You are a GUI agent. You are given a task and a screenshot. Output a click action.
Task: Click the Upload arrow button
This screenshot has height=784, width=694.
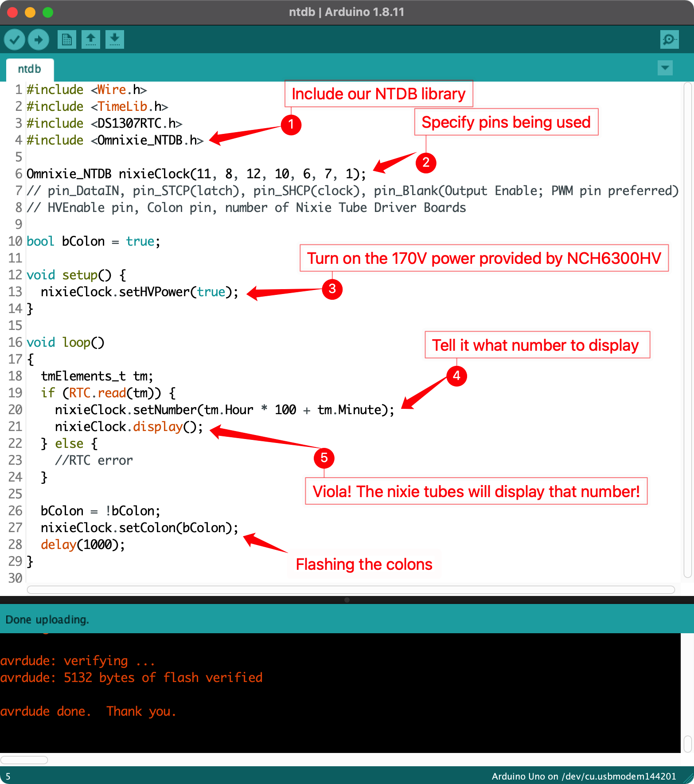(39, 40)
